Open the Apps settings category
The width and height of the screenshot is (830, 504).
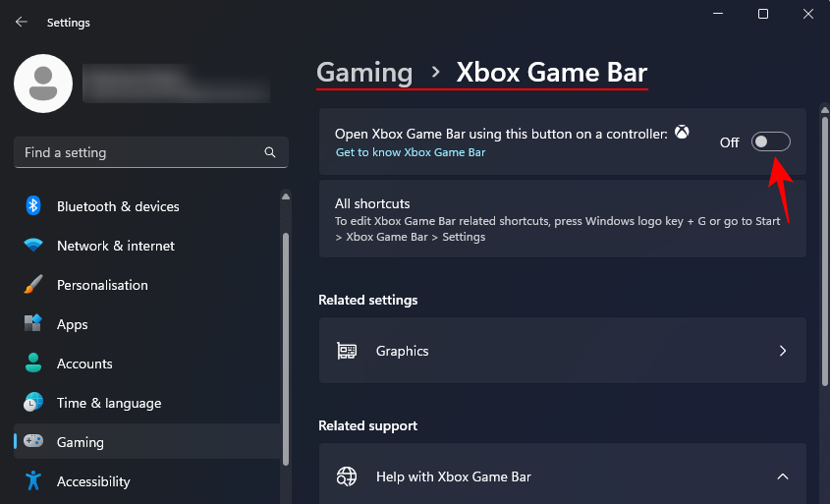[73, 324]
